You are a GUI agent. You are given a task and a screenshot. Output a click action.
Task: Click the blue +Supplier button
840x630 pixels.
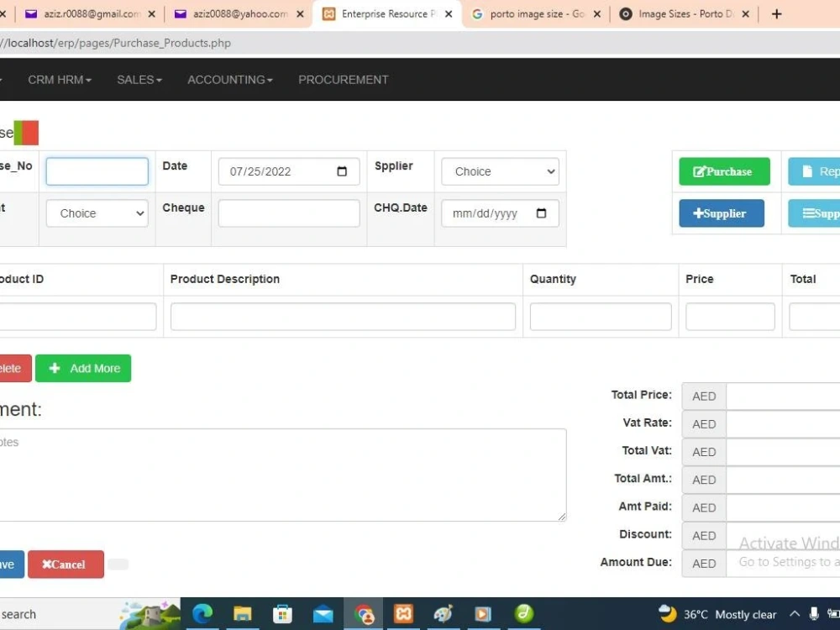click(722, 213)
